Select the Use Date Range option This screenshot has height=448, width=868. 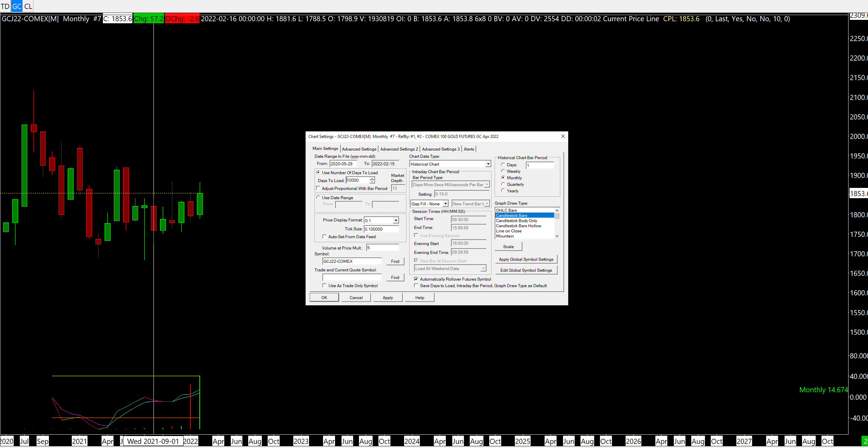pyautogui.click(x=318, y=197)
